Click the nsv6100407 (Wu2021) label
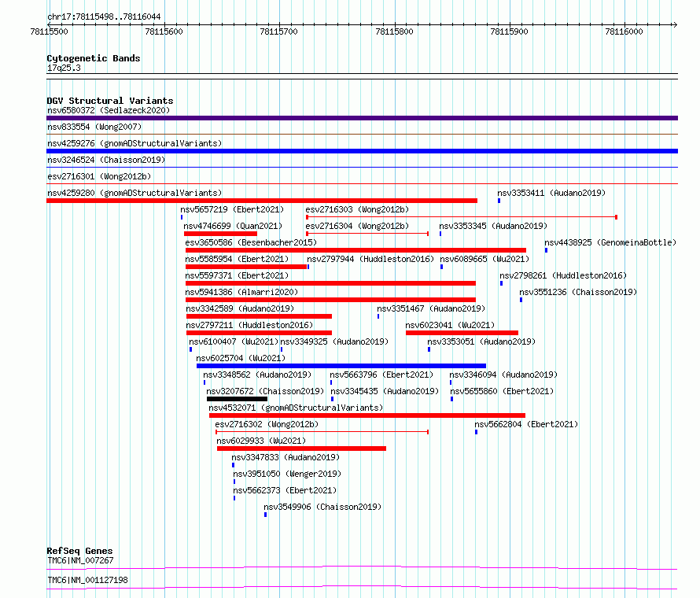 pos(234,341)
